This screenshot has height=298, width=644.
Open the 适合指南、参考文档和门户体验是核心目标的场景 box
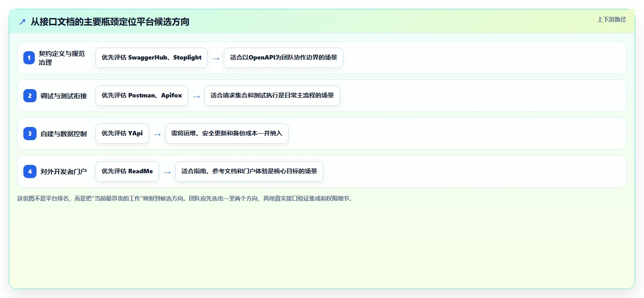click(249, 171)
